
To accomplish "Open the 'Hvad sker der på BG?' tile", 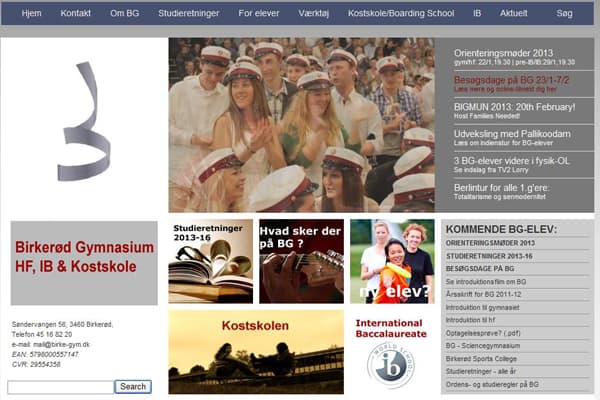I will click(301, 261).
